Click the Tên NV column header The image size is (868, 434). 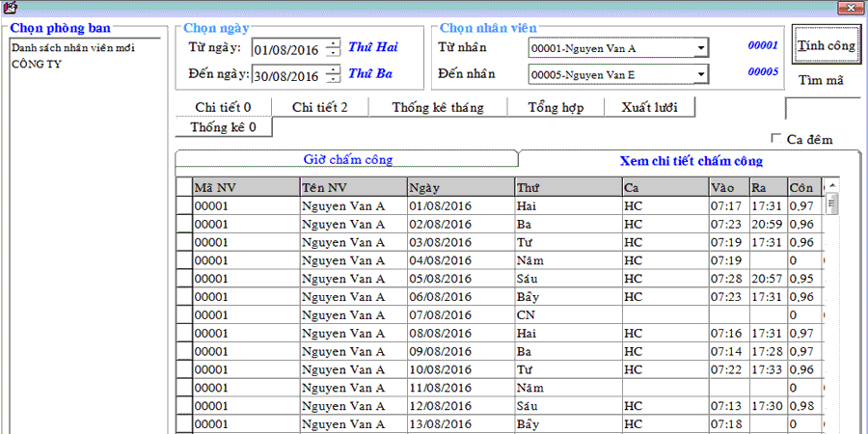point(353,187)
